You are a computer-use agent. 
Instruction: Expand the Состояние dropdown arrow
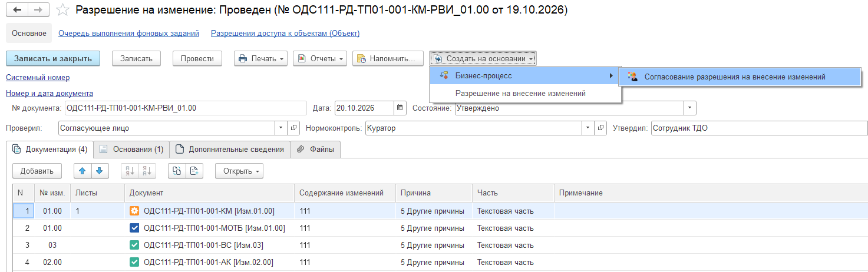(690, 108)
